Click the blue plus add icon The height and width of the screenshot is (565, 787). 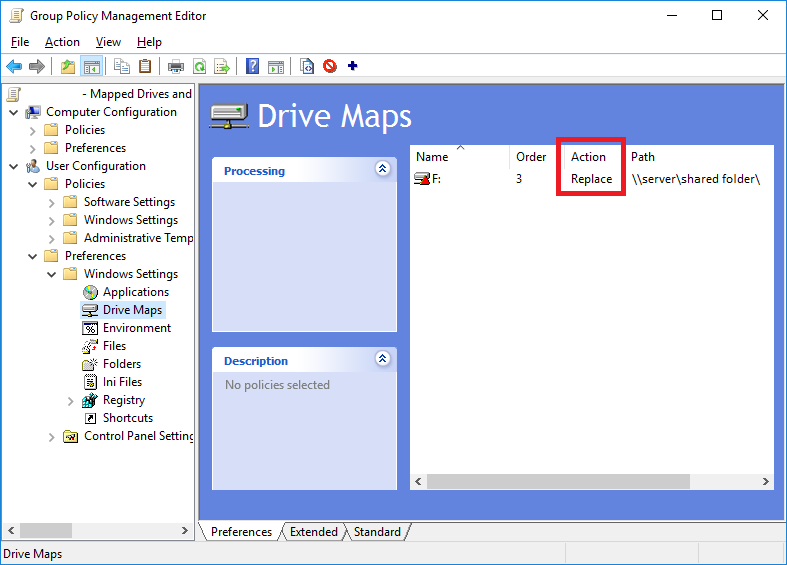(x=352, y=67)
